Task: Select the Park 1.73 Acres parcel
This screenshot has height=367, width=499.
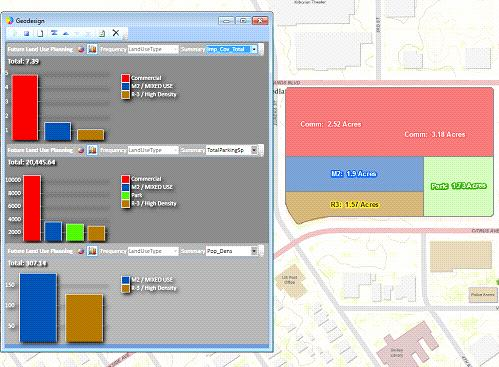Action: (x=458, y=186)
